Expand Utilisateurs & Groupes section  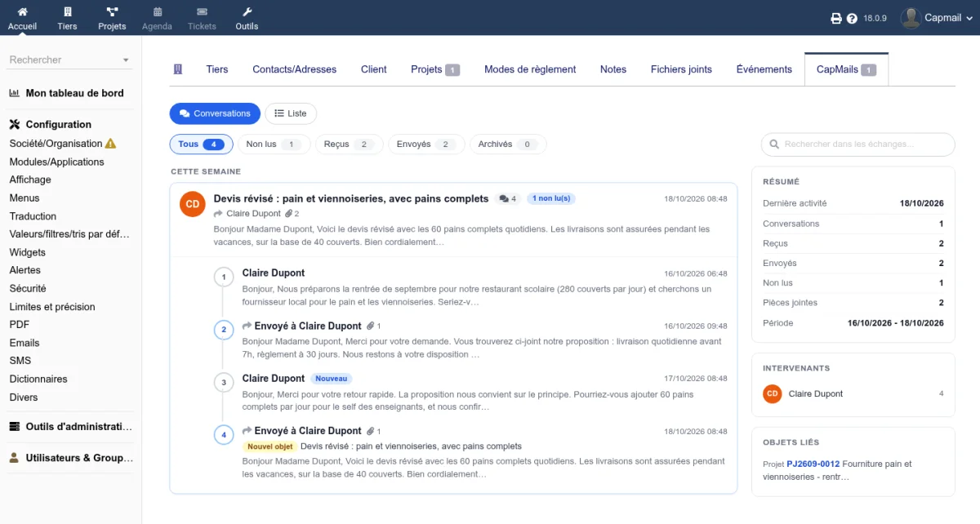(70, 458)
